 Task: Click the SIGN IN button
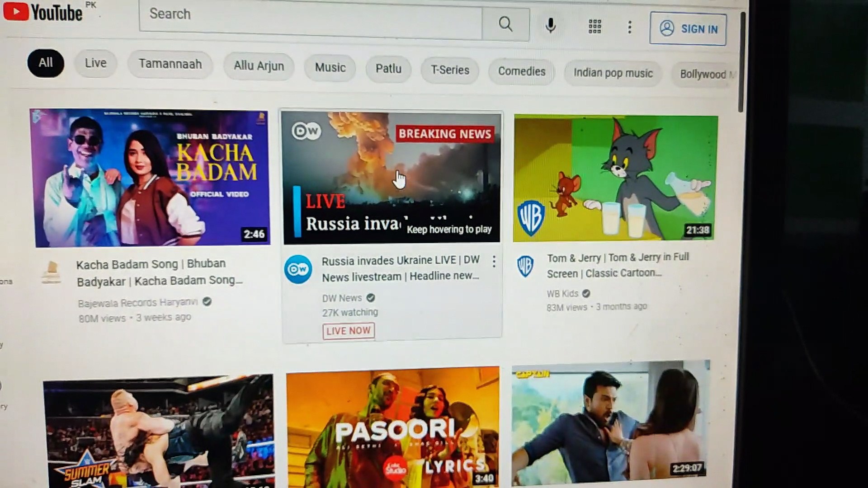click(x=688, y=29)
